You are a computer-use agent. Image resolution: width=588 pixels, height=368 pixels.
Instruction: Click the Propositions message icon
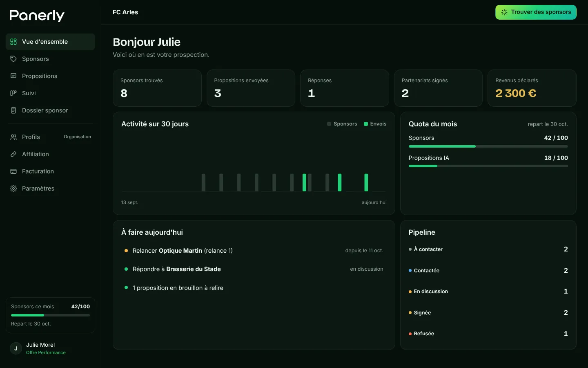pyautogui.click(x=13, y=76)
